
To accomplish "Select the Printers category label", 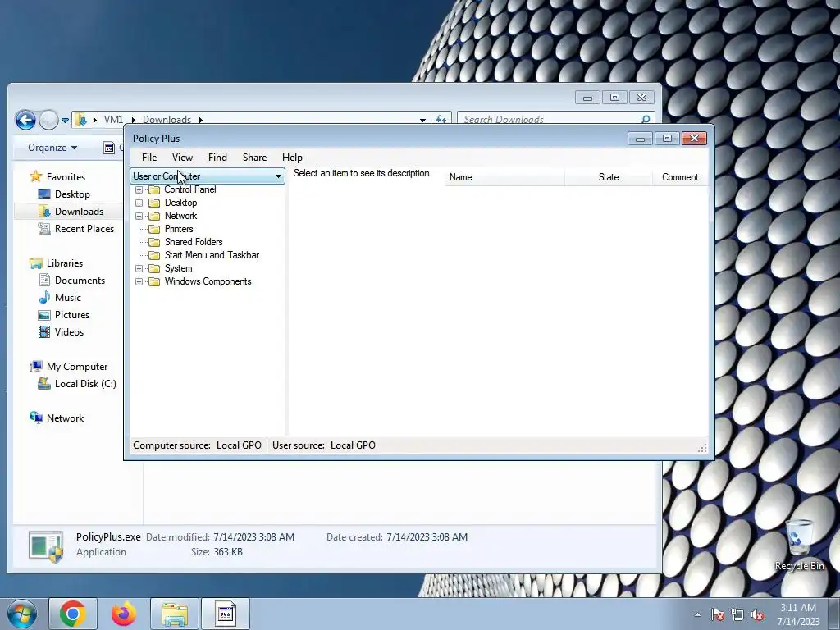I will pyautogui.click(x=179, y=229).
